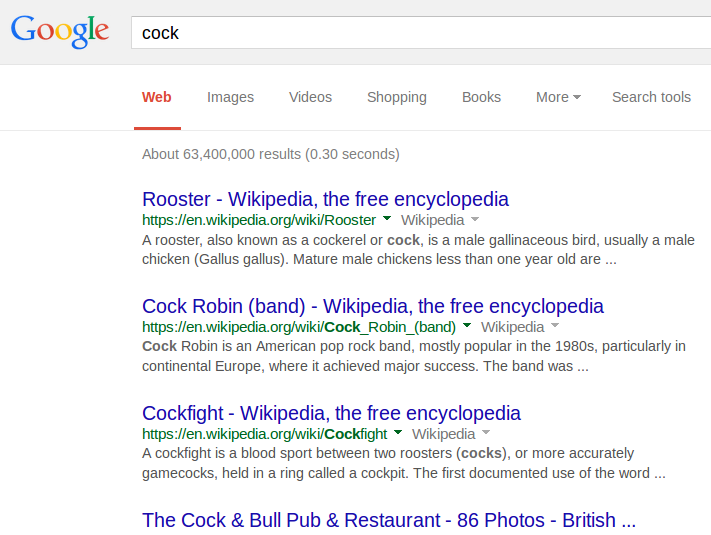
Task: Expand green arrow beside Rooster URL
Action: [386, 219]
